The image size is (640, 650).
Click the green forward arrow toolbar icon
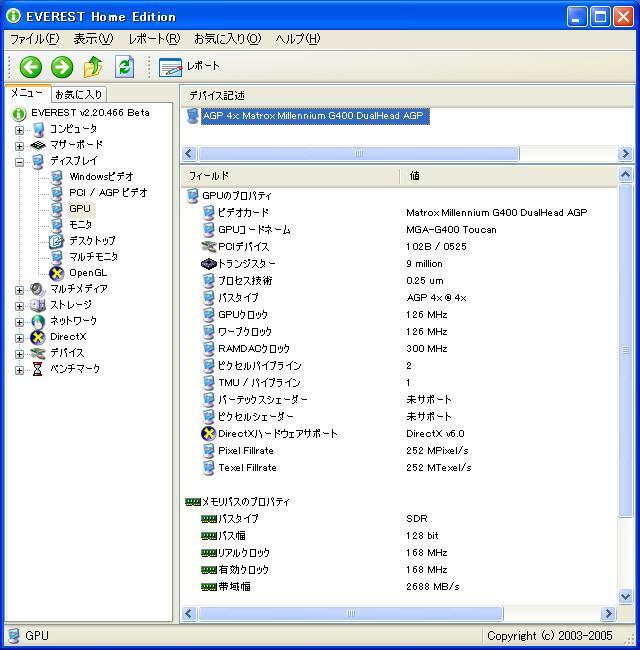click(62, 67)
